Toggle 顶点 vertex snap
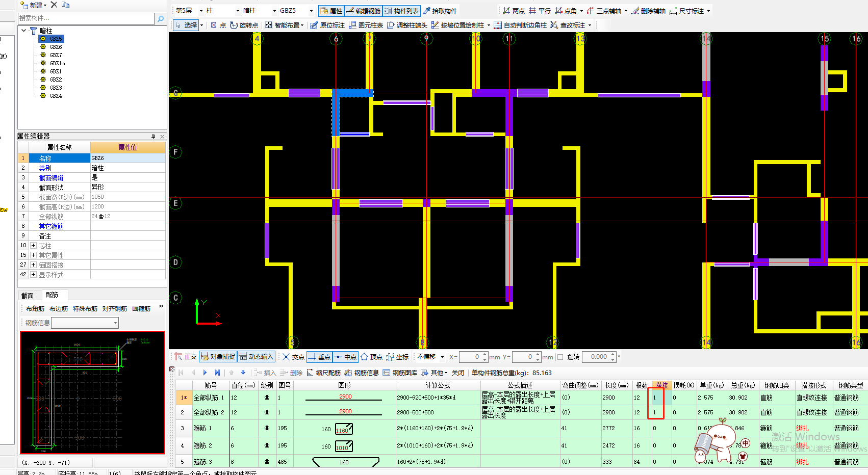This screenshot has height=475, width=868. click(x=371, y=357)
